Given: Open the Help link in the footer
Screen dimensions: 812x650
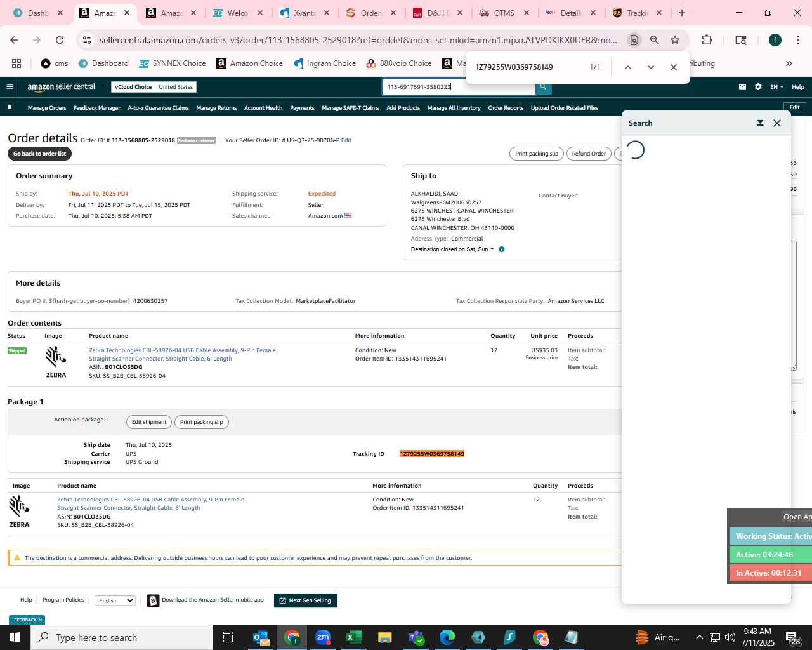Looking at the screenshot, I should 26,600.
